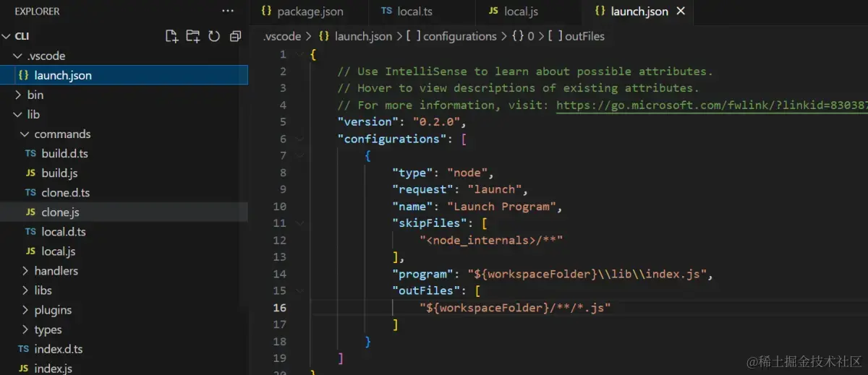Open launch.json in the file tree
The width and height of the screenshot is (868, 375).
pos(124,75)
